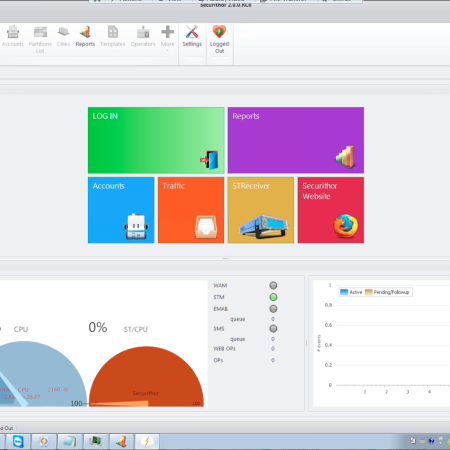Open the Partitions List ribbon icon
The width and height of the screenshot is (450, 450).
40,39
